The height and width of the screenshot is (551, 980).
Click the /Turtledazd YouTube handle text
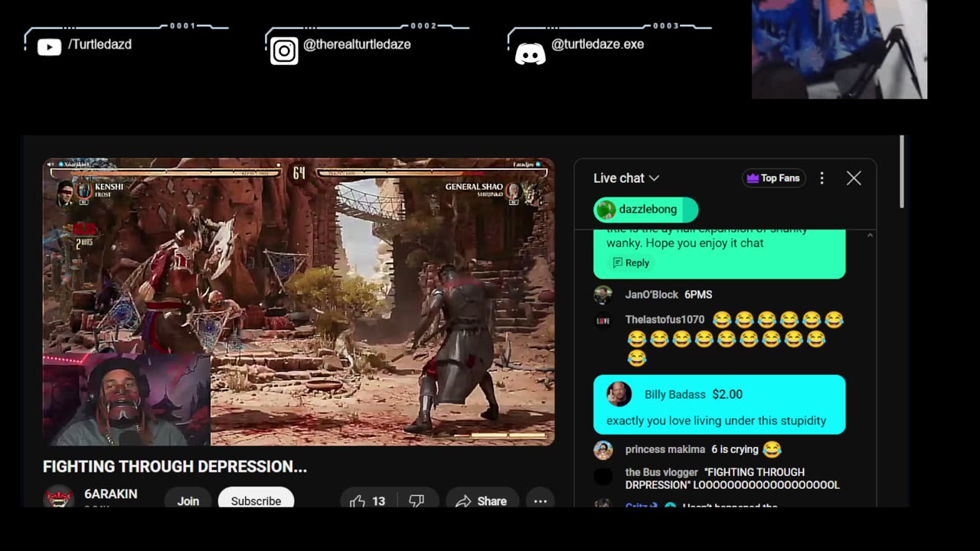(x=100, y=44)
